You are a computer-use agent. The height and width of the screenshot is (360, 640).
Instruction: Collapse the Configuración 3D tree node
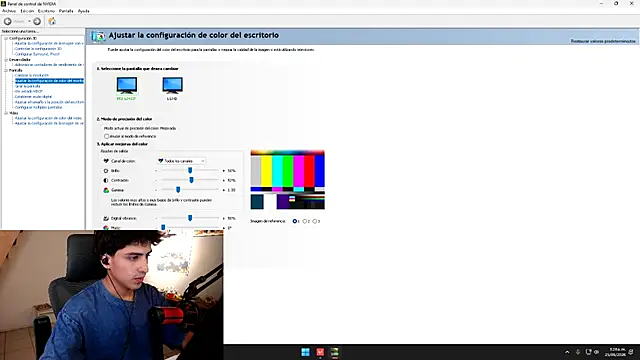coord(6,38)
